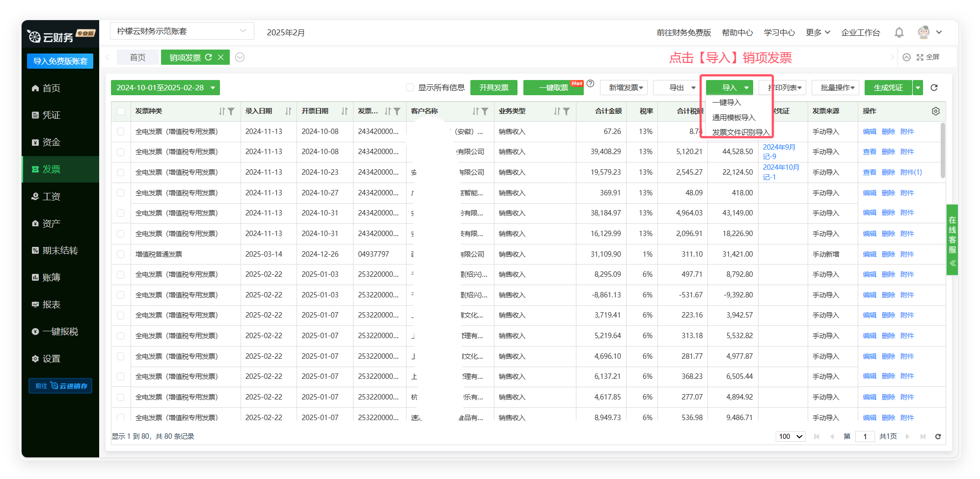This screenshot has height=479, width=980.
Task: Filter the 发票种类 column
Action: (231, 111)
